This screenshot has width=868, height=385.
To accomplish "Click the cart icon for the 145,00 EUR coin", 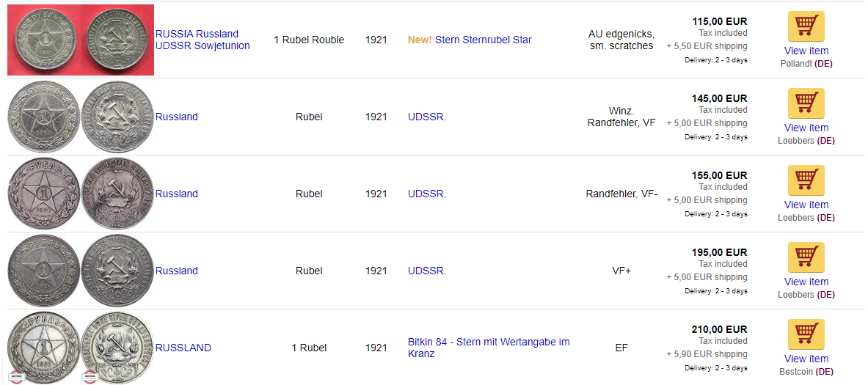I will 806,103.
